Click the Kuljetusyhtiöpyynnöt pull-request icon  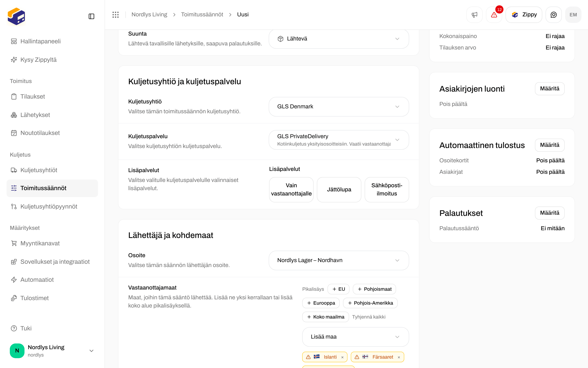(14, 207)
